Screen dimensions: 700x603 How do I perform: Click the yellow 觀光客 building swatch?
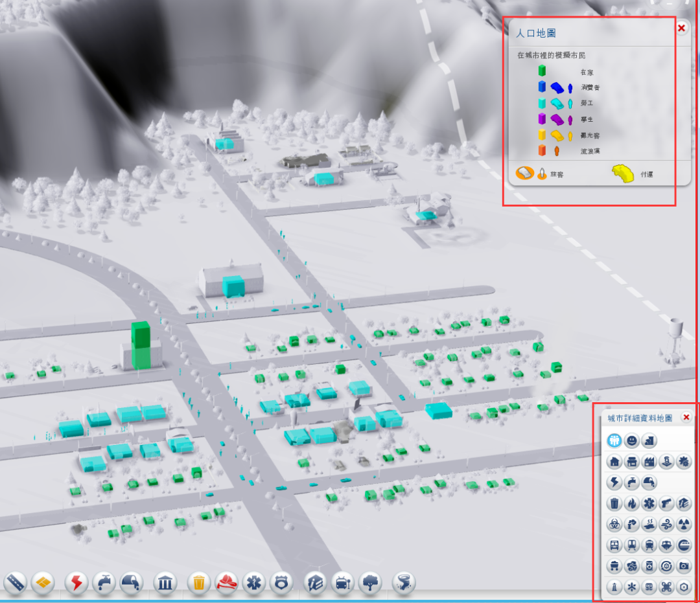[x=542, y=134]
